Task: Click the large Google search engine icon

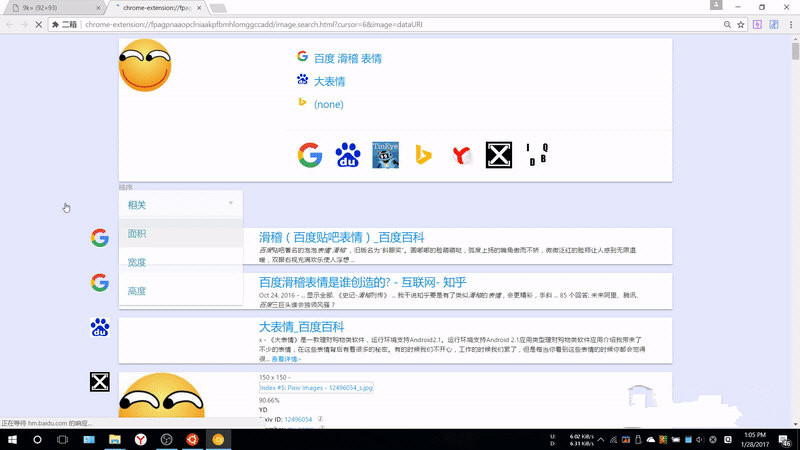Action: click(x=310, y=155)
